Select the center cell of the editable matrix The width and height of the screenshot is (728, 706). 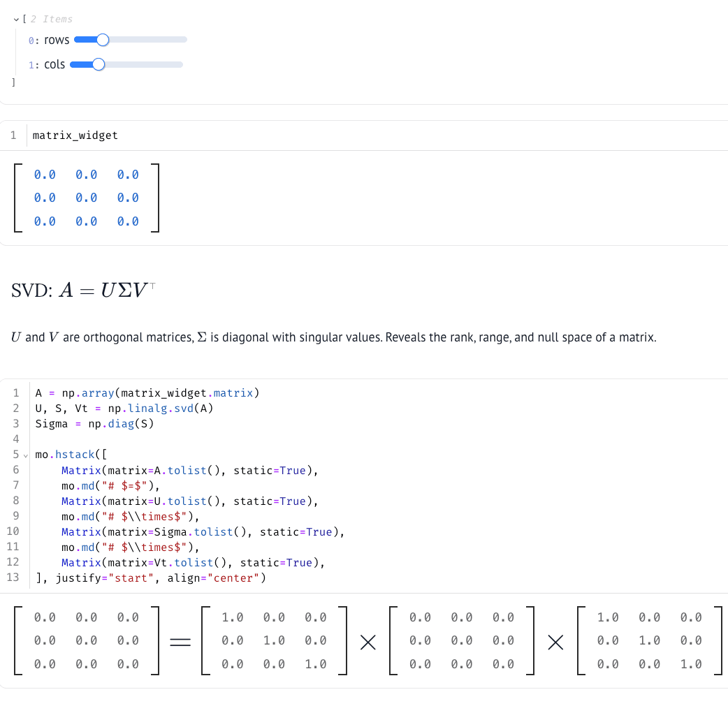(86, 198)
